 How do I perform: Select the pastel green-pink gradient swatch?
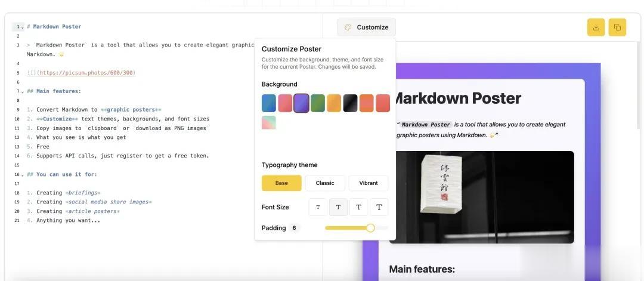pos(269,122)
